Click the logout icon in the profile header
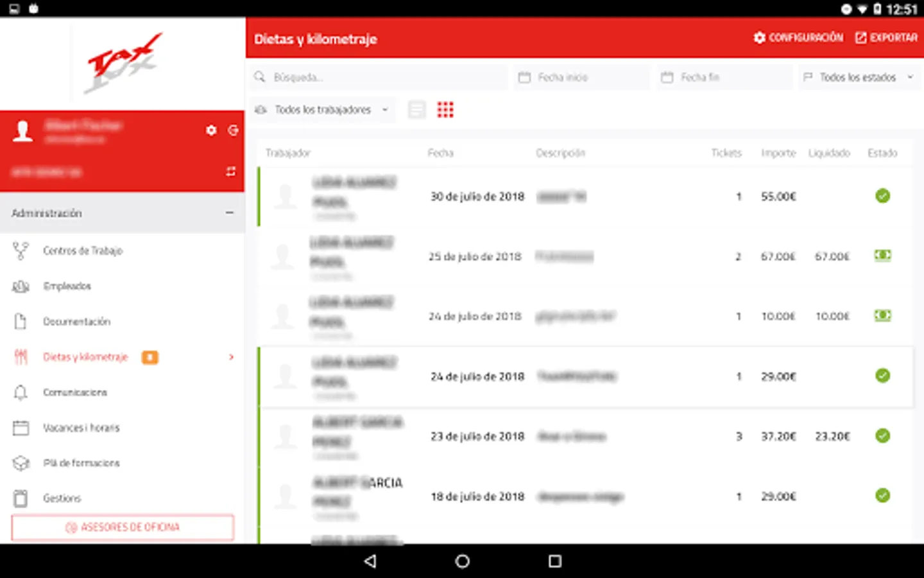The width and height of the screenshot is (924, 578). click(x=233, y=130)
